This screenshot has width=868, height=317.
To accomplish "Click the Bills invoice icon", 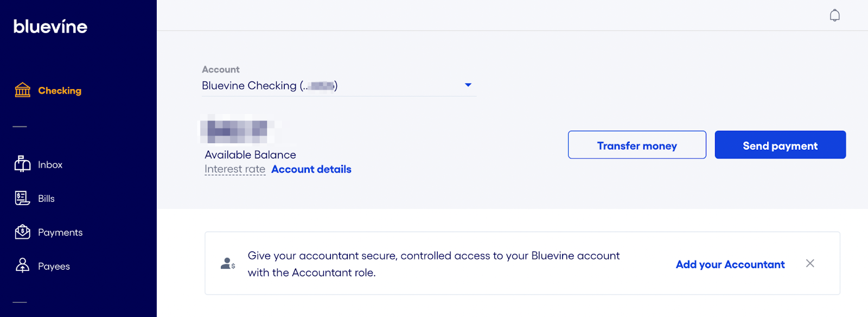I will pyautogui.click(x=23, y=198).
